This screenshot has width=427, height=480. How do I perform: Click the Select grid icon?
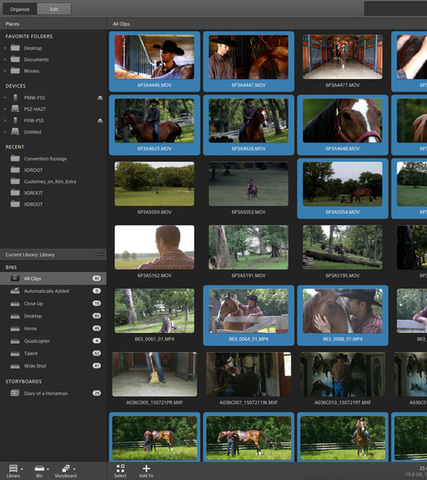tap(120, 468)
